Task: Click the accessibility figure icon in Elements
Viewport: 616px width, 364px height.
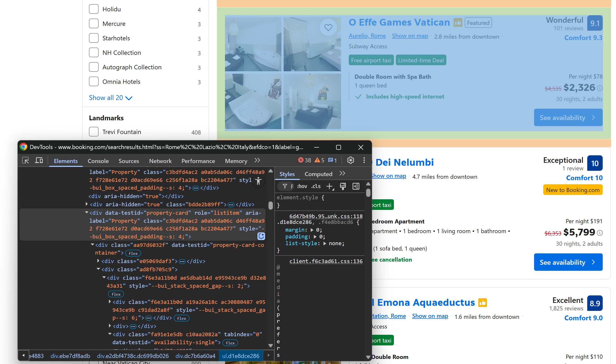Action: pos(258,181)
